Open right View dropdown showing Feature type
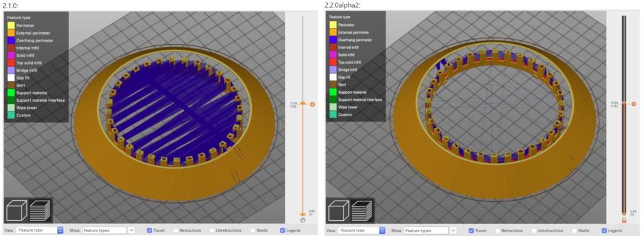Screen dimensions: 644x236 (x=362, y=231)
